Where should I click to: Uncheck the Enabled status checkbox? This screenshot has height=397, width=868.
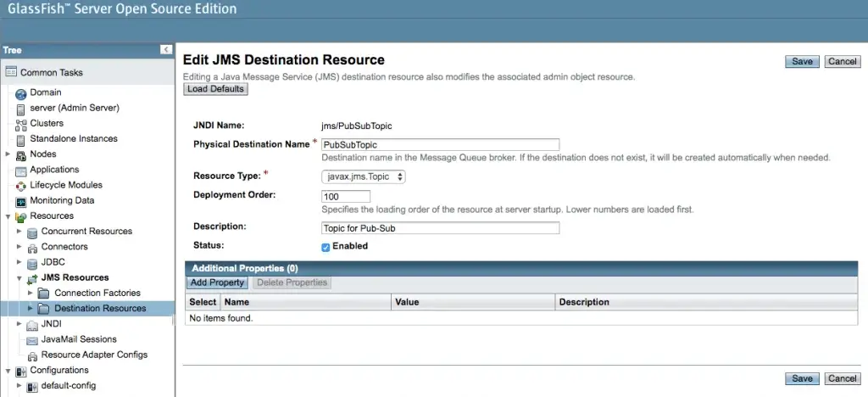pyautogui.click(x=325, y=247)
